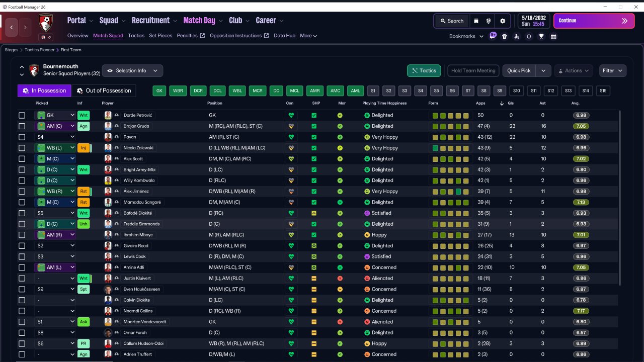Click the match sharpness icon for Lewis Cook
This screenshot has width=644, height=362.
[314, 256]
